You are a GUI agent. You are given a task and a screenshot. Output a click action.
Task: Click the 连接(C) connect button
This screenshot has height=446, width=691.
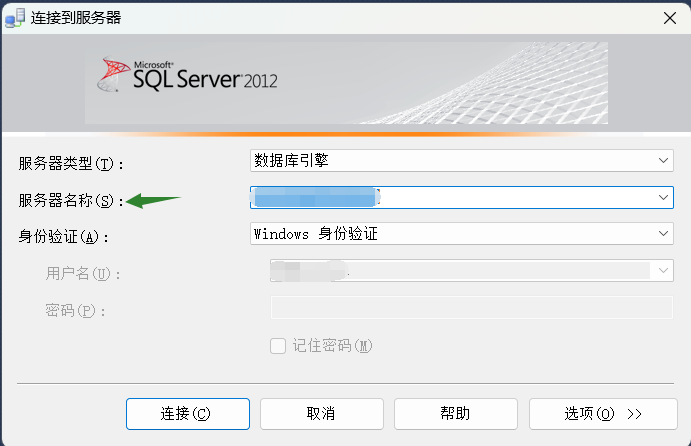click(188, 414)
